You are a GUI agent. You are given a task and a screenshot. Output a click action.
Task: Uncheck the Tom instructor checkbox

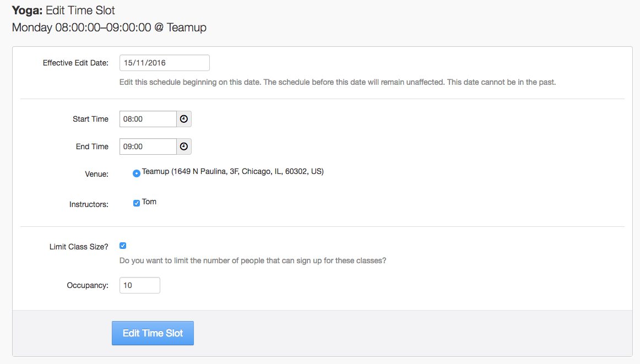click(x=137, y=203)
